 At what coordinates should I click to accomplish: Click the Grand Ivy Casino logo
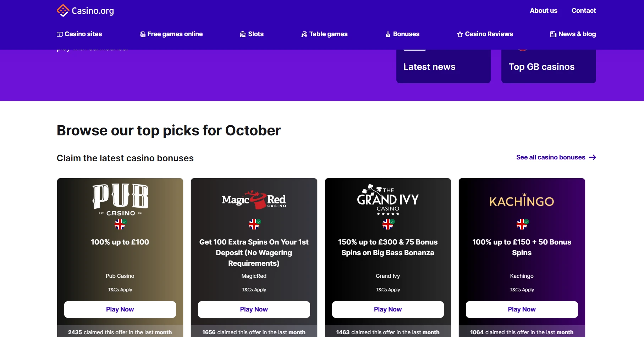tap(388, 200)
